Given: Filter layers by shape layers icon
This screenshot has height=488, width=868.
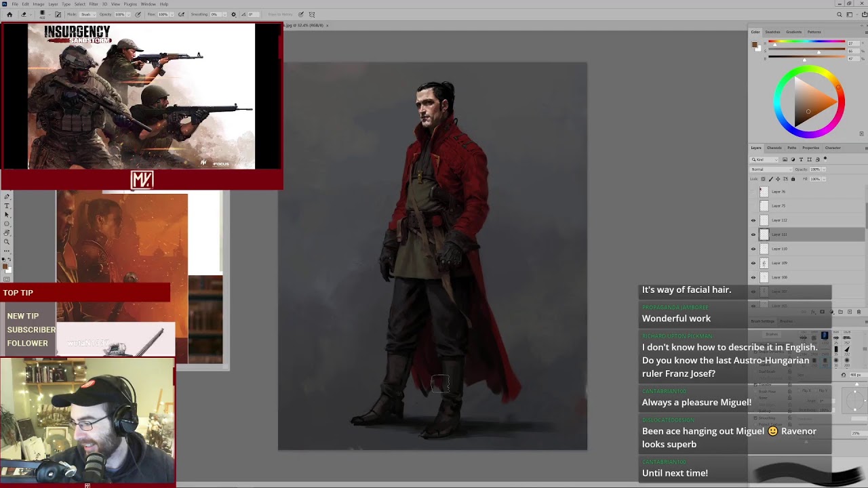Looking at the screenshot, I should [x=809, y=159].
